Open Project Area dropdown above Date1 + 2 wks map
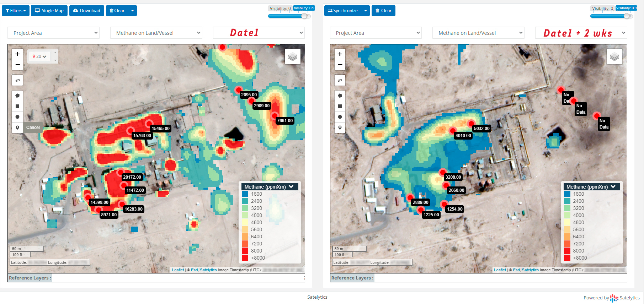 coord(376,33)
